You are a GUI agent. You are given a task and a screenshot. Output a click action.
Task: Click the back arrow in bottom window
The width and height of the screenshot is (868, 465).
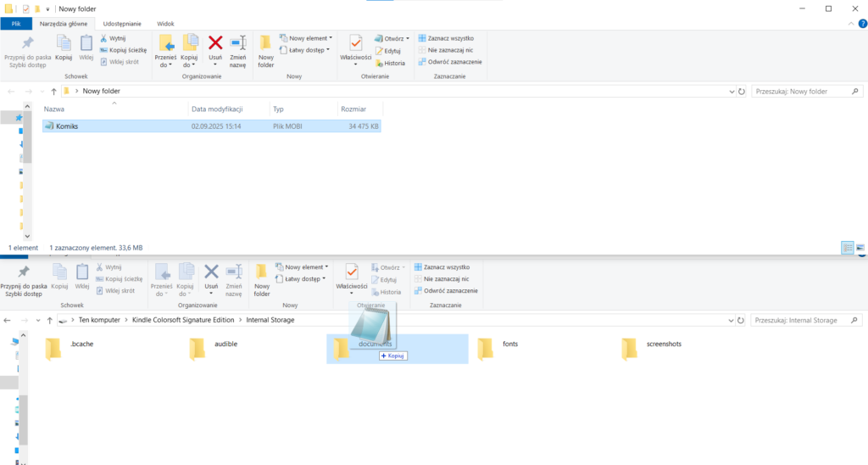7,321
